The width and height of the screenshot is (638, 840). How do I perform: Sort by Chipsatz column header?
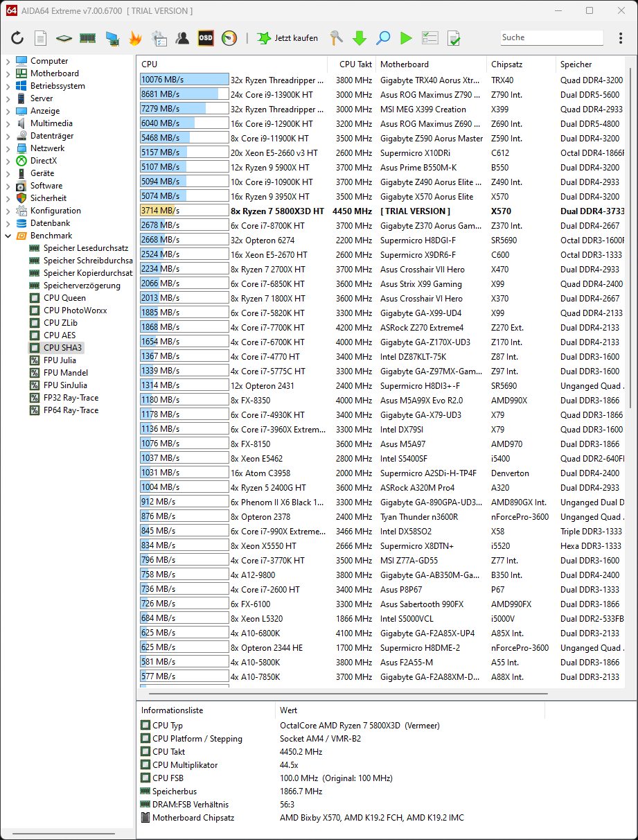click(x=522, y=64)
